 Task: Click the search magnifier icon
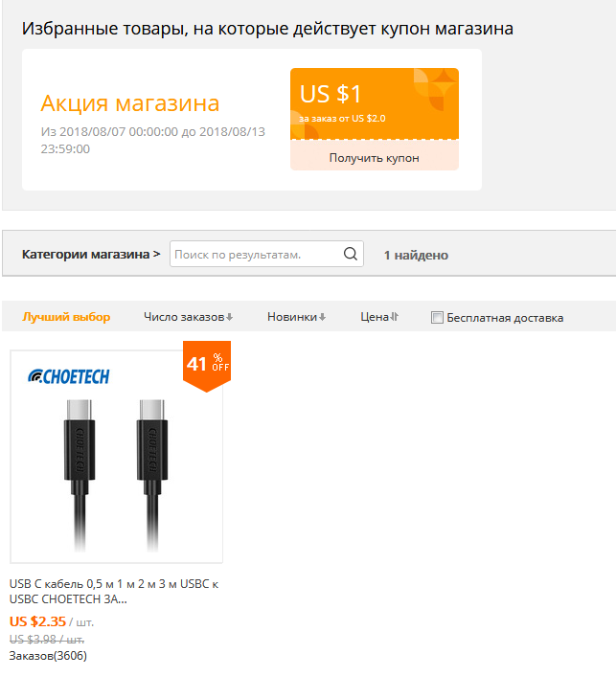point(351,254)
